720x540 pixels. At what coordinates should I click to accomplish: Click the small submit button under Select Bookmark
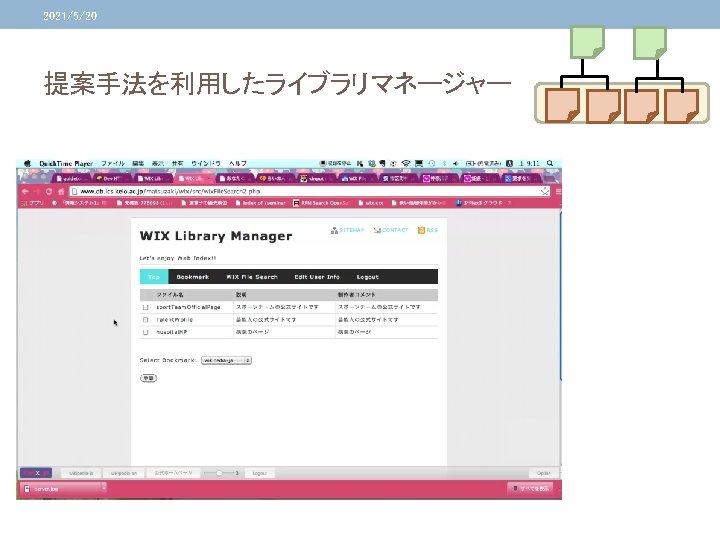148,378
